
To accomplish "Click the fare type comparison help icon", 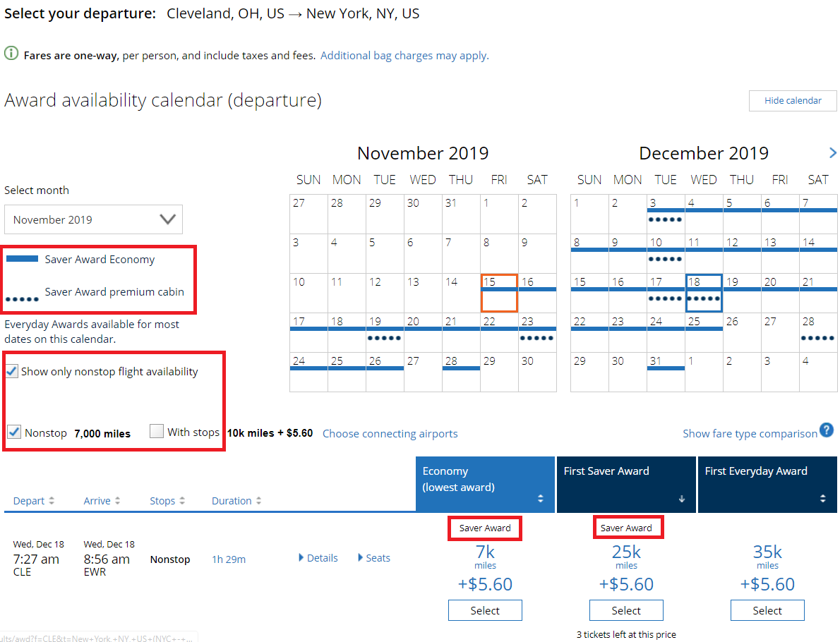I will (x=827, y=431).
